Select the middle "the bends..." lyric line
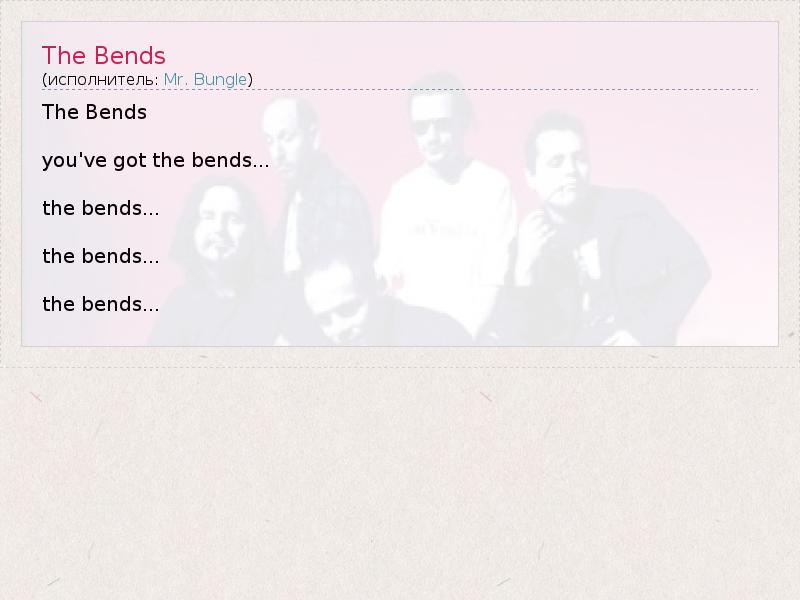 [101, 256]
